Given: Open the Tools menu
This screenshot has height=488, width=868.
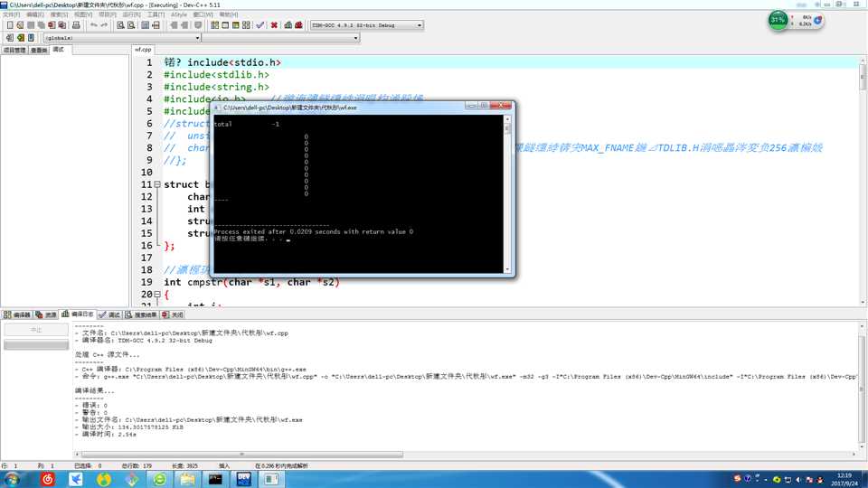Looking at the screenshot, I should click(156, 14).
